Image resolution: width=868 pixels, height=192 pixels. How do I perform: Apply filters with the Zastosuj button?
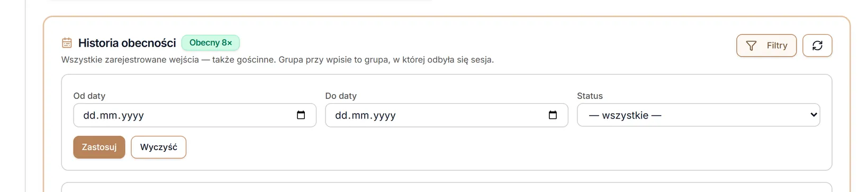[99, 147]
